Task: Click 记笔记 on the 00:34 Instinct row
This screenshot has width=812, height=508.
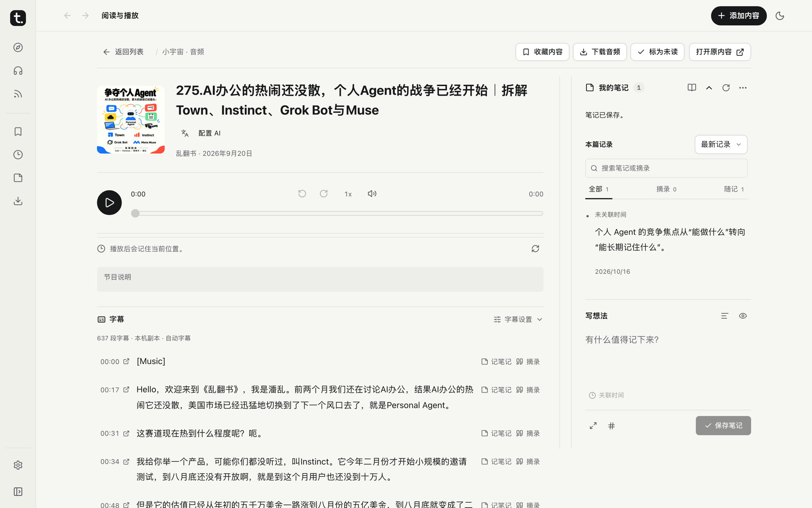Action: click(496, 462)
